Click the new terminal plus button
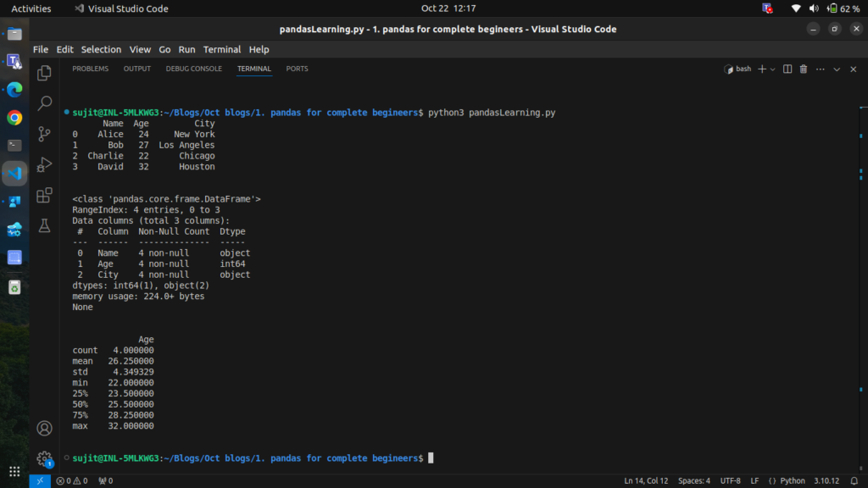This screenshot has width=868, height=488. coord(761,69)
